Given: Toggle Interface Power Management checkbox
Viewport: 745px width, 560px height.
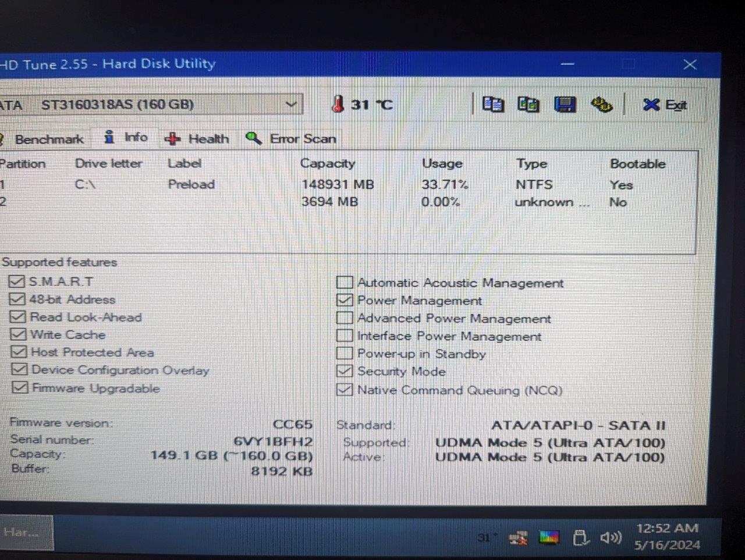Looking at the screenshot, I should [345, 336].
